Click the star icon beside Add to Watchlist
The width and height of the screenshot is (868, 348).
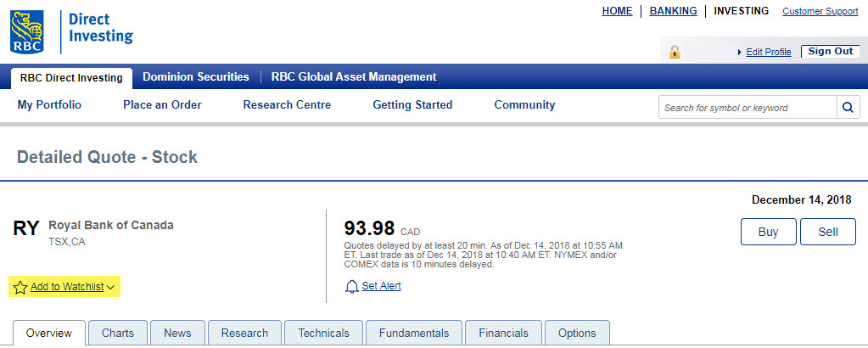coord(20,288)
